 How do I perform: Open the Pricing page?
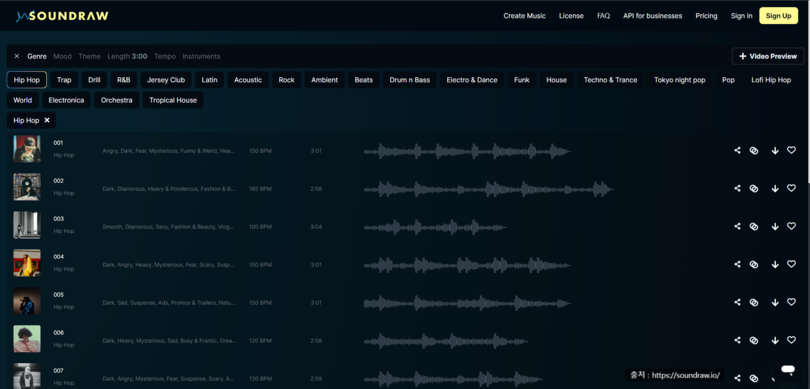click(x=706, y=16)
